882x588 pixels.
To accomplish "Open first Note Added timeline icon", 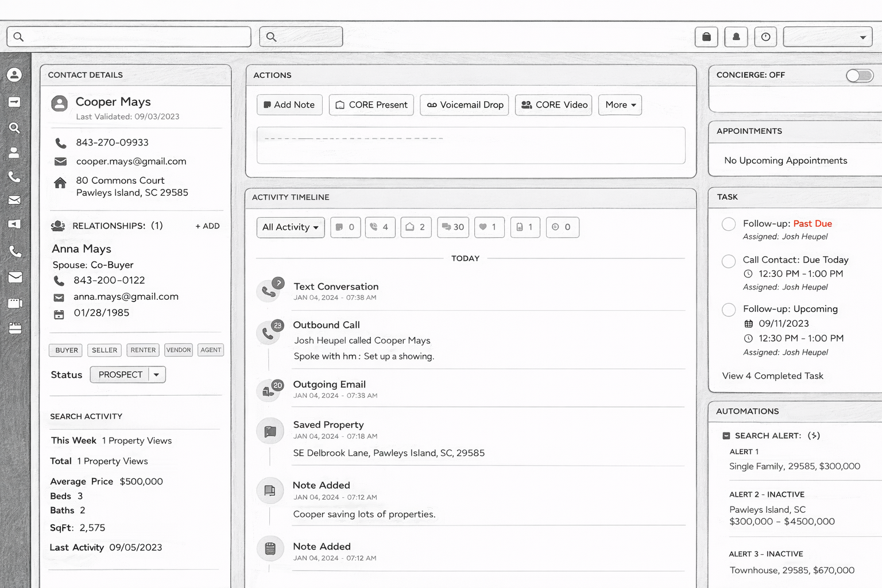I will (x=270, y=491).
